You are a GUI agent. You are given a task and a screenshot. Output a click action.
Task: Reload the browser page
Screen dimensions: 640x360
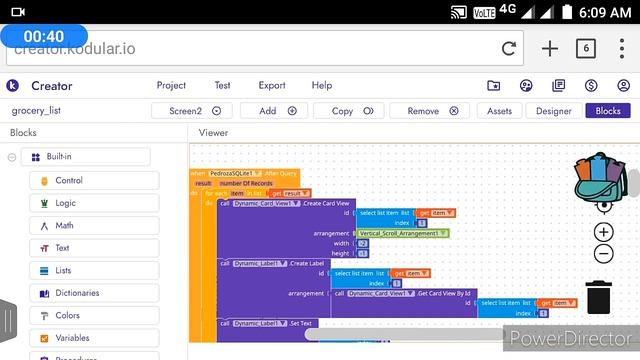[x=509, y=49]
